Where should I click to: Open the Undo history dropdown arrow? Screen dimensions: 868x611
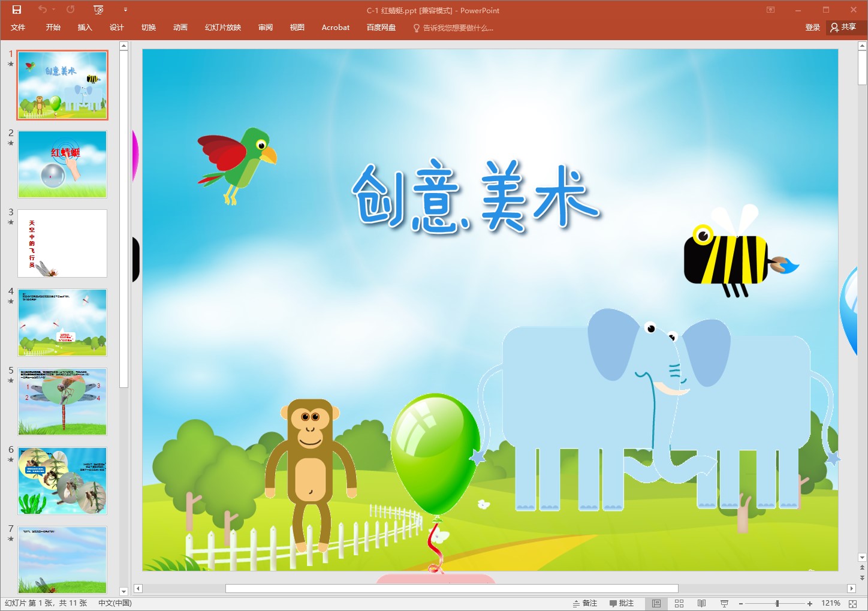pos(53,10)
